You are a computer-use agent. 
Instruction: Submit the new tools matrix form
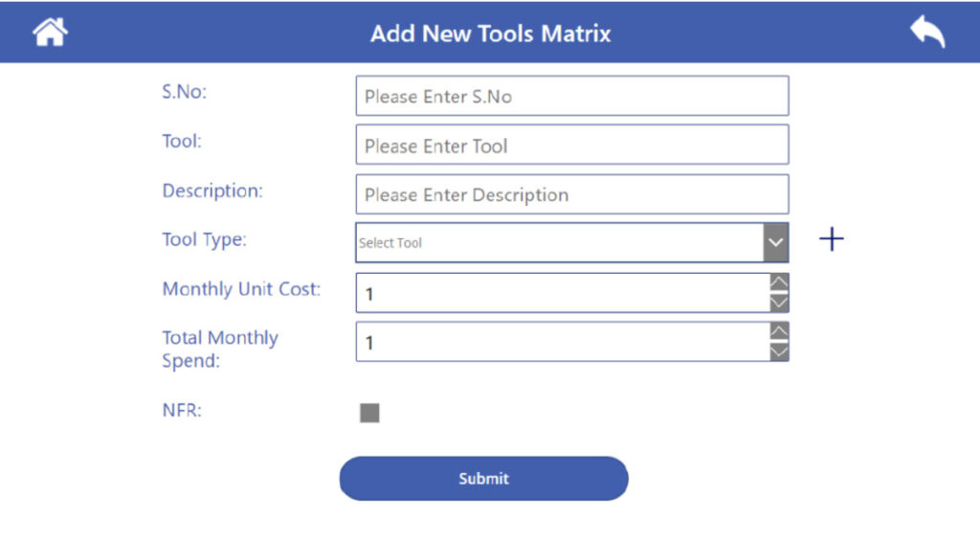pos(483,479)
